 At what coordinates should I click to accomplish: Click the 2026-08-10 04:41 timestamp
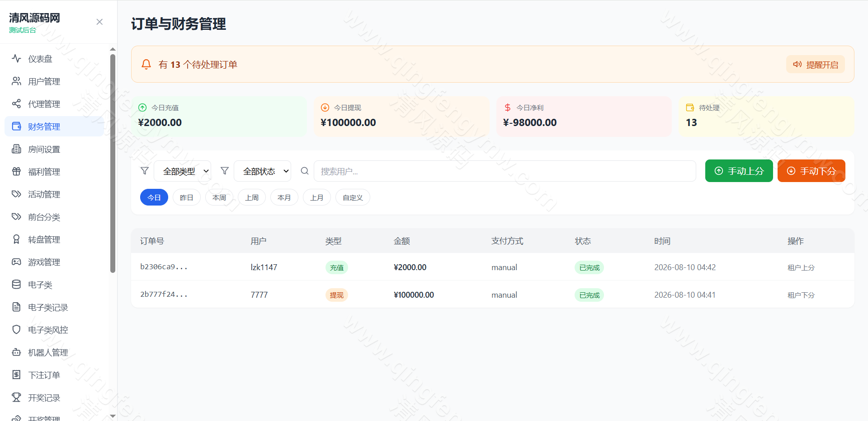tap(685, 295)
